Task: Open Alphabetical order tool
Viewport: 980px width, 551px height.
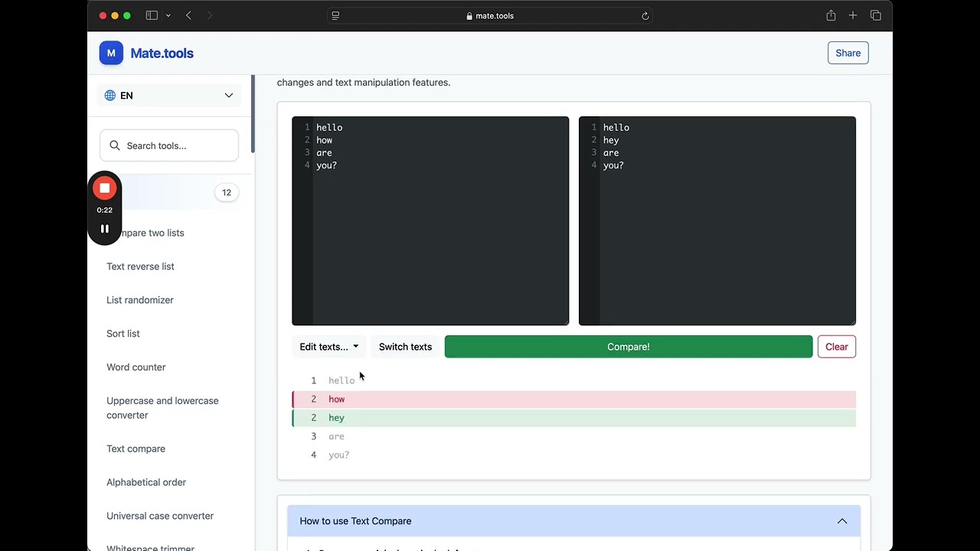Action: pos(146,482)
